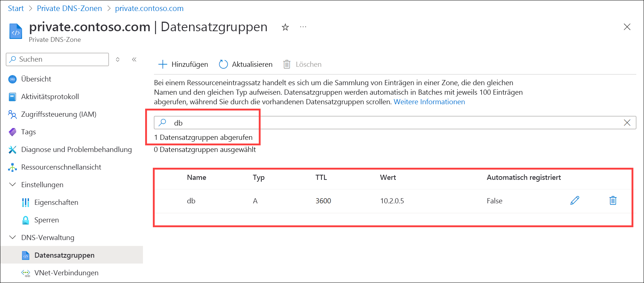
Task: Click private.contoso.com breadcrumb link
Action: click(149, 8)
